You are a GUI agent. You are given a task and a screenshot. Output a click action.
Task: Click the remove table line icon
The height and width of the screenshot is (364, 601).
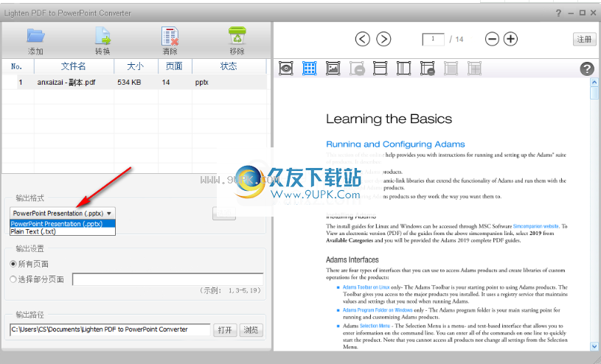428,69
